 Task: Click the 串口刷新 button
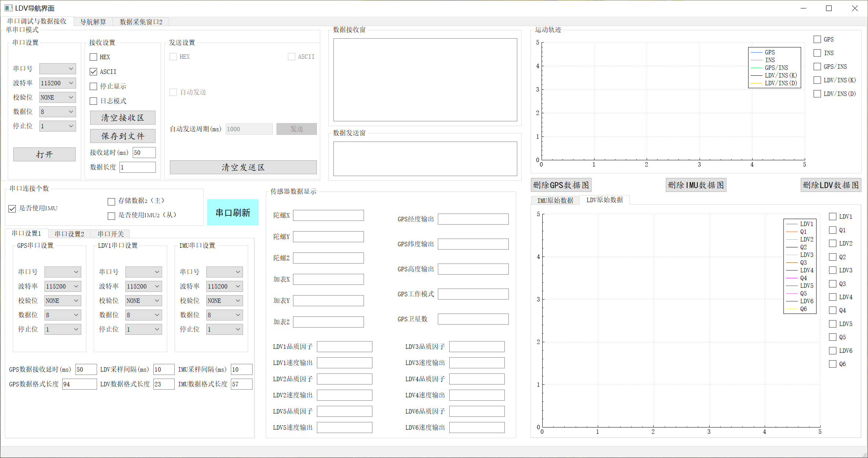(233, 212)
